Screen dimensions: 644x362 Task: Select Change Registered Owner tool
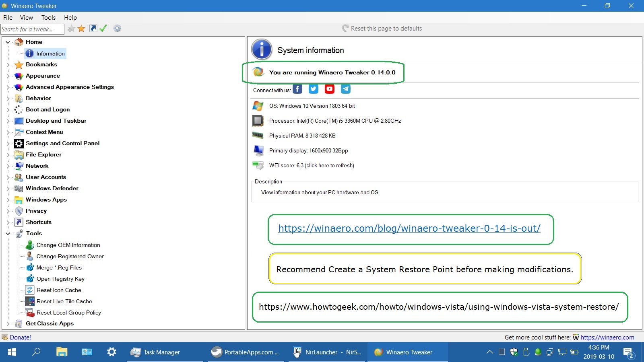[x=70, y=256]
